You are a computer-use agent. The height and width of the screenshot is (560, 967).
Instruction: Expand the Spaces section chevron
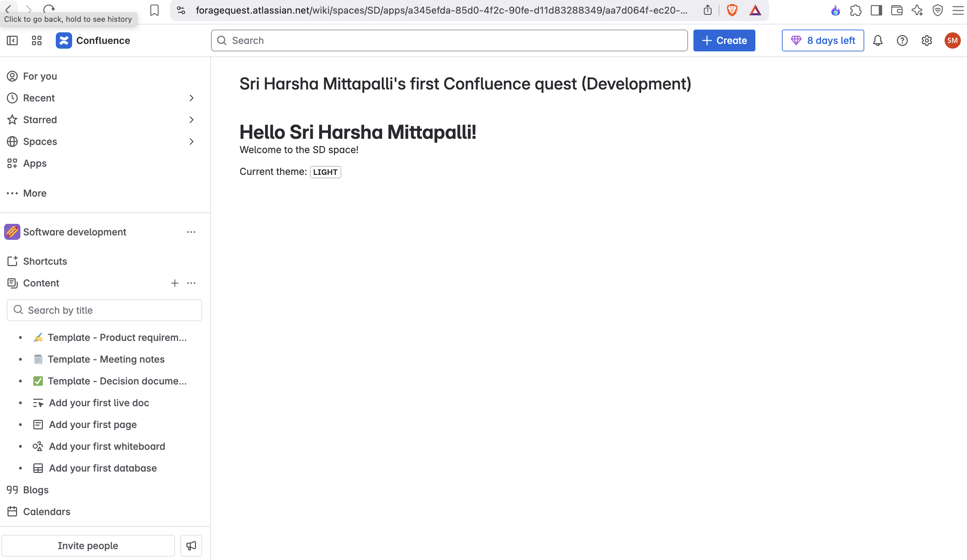(x=192, y=142)
